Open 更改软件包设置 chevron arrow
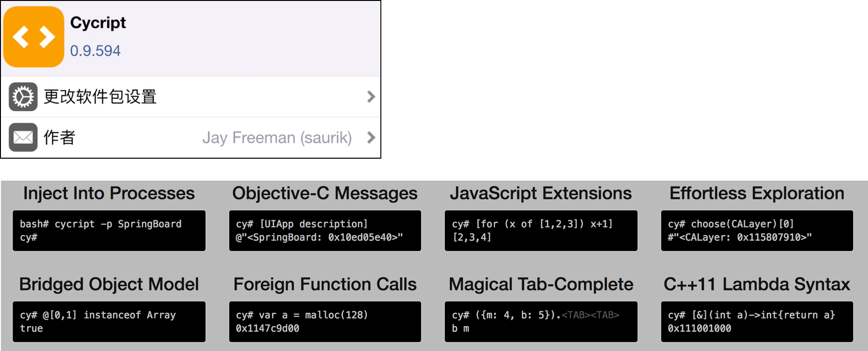Image resolution: width=868 pixels, height=351 pixels. tap(371, 97)
